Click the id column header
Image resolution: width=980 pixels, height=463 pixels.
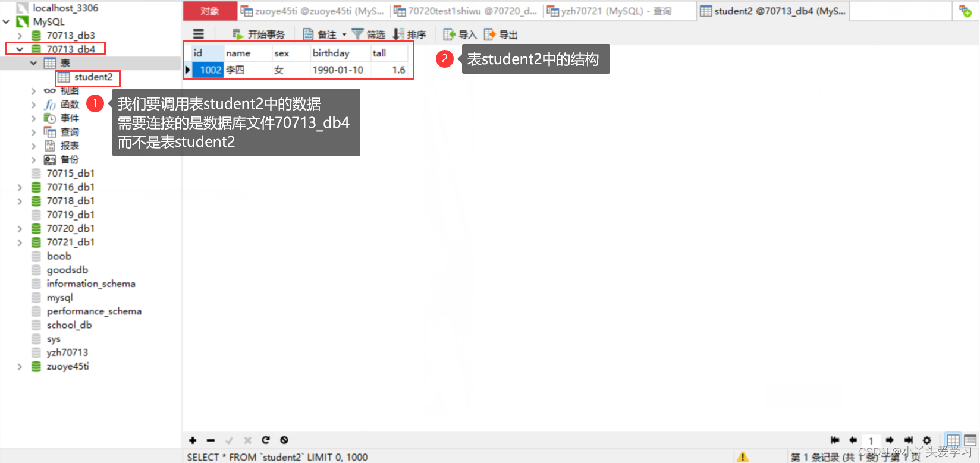(x=208, y=53)
